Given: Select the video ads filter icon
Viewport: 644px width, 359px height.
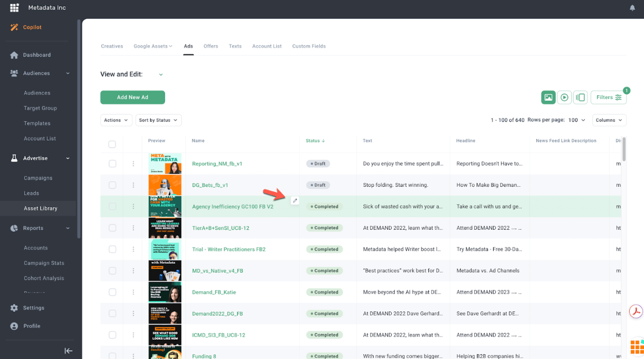Looking at the screenshot, I should pos(564,97).
